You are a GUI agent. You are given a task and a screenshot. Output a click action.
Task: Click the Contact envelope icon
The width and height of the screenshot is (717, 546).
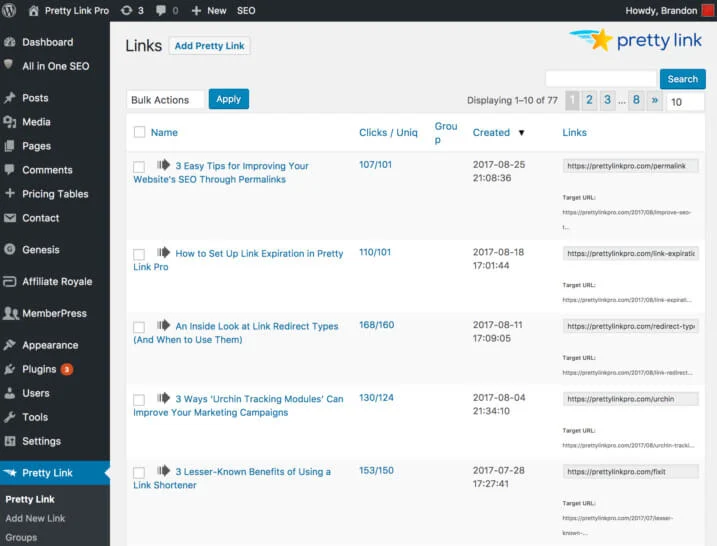click(x=10, y=218)
